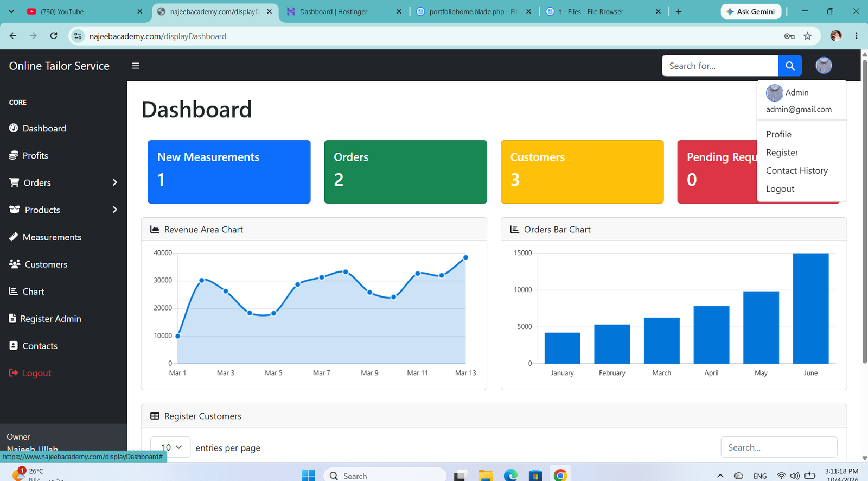Open Chrome's three-dot menu
The height and width of the screenshot is (481, 868).
[857, 36]
